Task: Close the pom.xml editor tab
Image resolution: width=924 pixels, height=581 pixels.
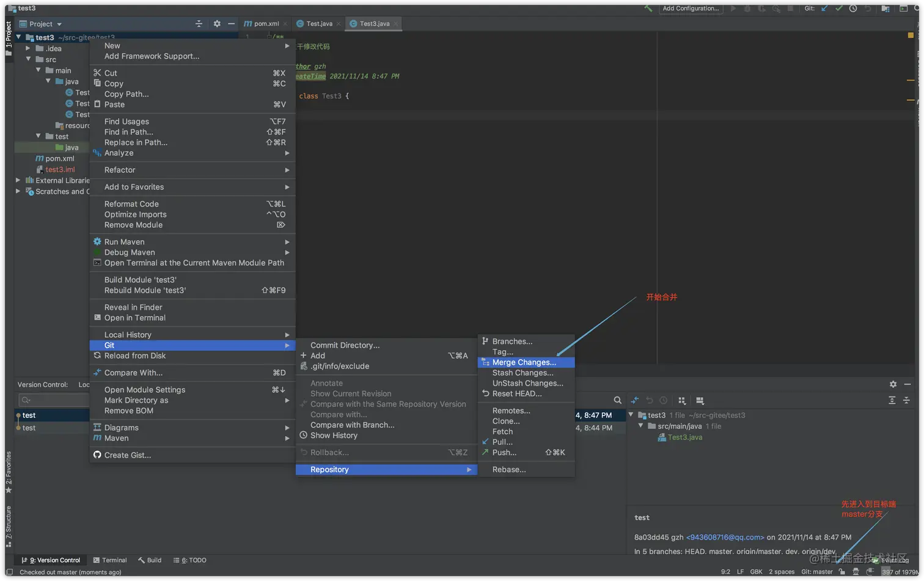Action: (x=286, y=24)
